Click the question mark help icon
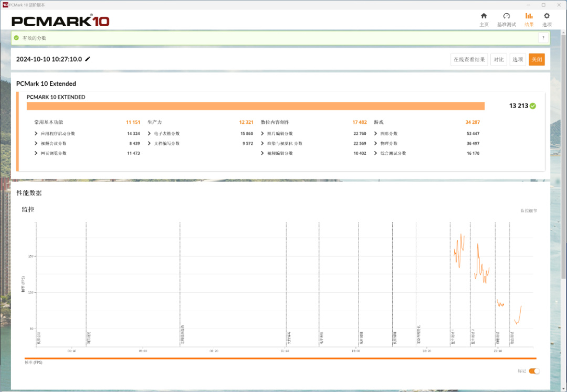 543,38
